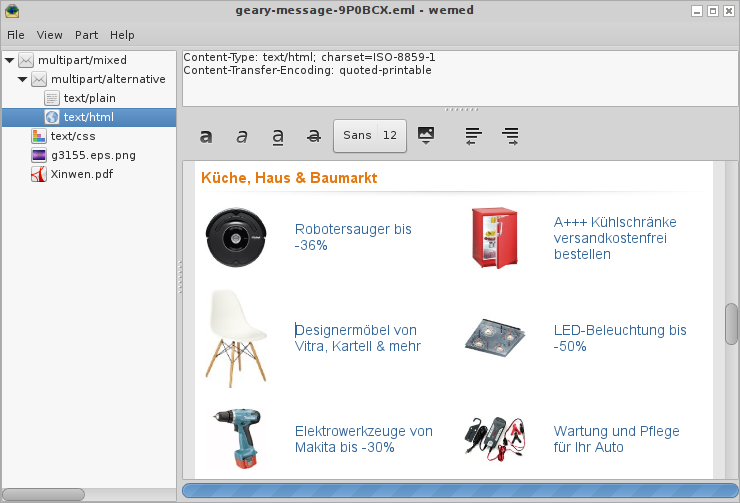Select the Xinwen.pdf PDF icon
The image size is (740, 503).
click(39, 174)
